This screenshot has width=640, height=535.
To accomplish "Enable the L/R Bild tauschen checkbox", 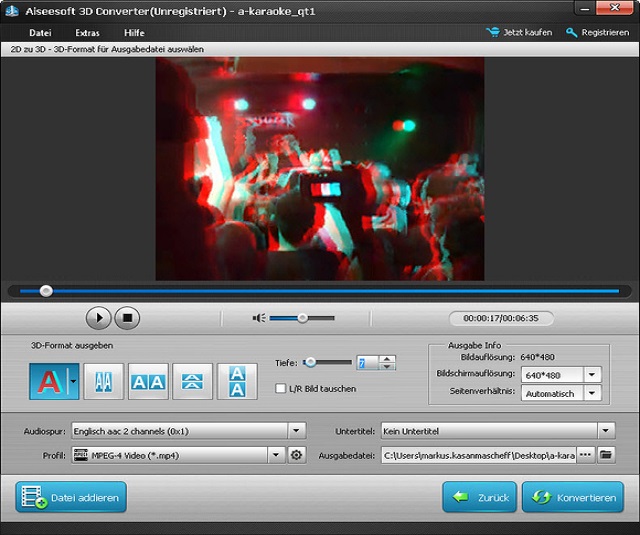I will tap(281, 388).
